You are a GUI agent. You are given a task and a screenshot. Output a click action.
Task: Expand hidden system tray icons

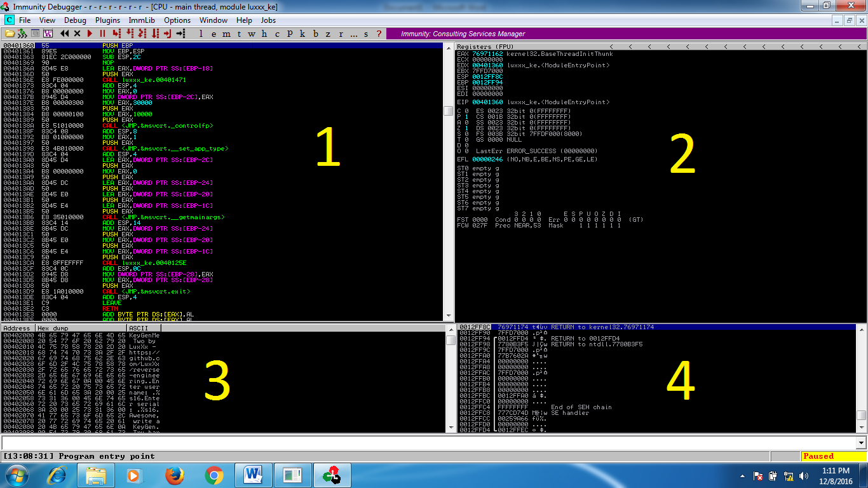tap(742, 475)
